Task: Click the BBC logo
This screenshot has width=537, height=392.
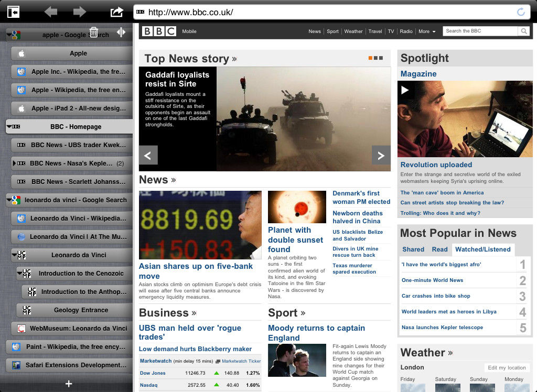Action: pos(159,31)
